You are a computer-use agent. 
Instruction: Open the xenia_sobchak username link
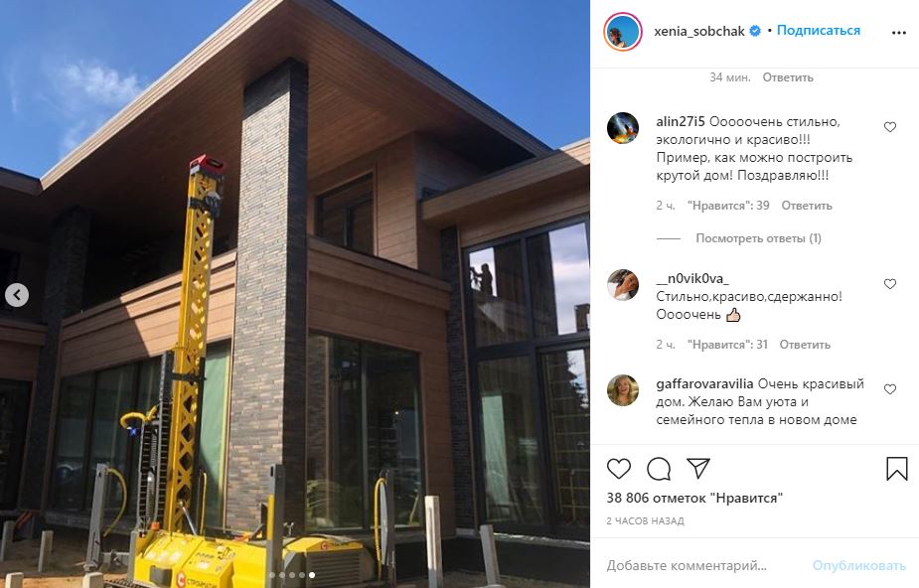click(699, 31)
